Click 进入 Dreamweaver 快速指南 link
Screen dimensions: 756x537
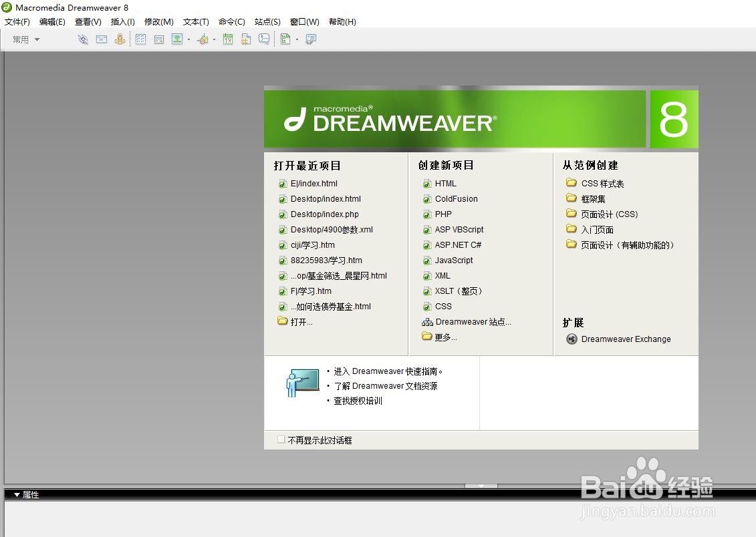[x=388, y=371]
